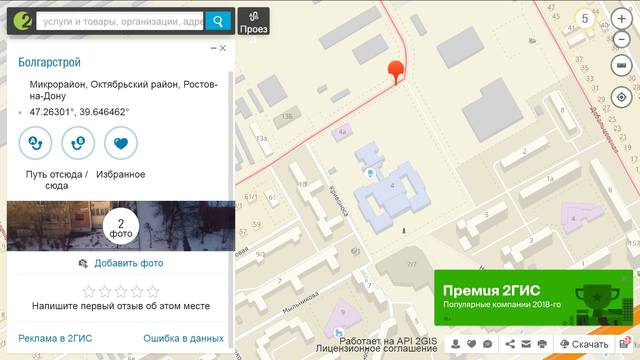Open Реклама в 2ГИС link
Viewport: 640px width, 360px height.
tap(55, 338)
